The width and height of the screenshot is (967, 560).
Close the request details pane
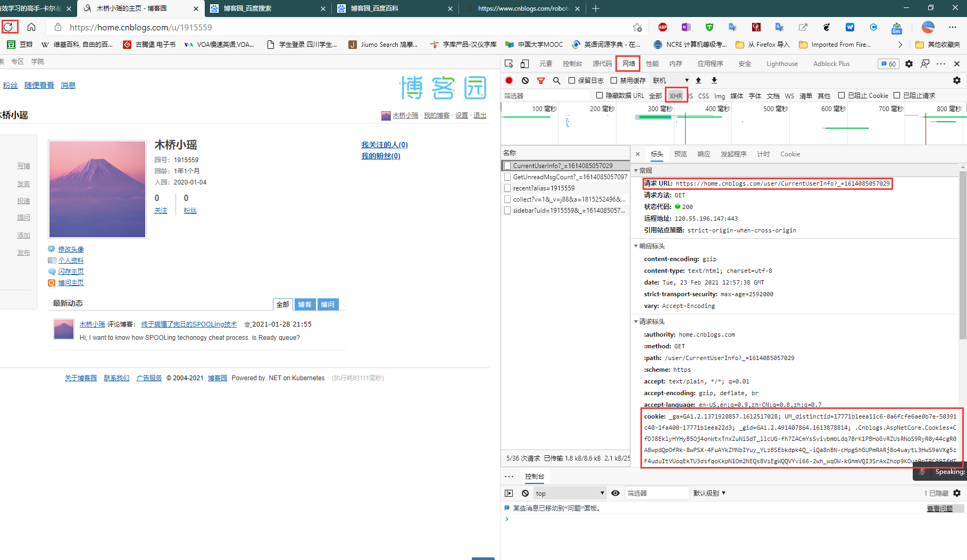638,154
